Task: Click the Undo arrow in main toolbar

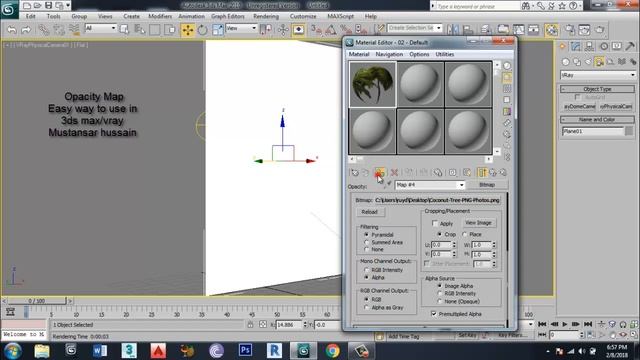Action: (12, 29)
